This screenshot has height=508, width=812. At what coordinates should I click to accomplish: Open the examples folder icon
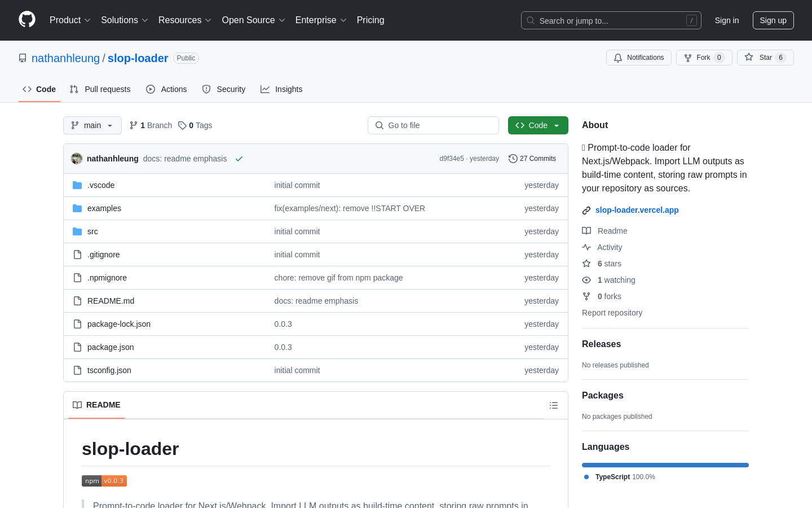pos(77,208)
